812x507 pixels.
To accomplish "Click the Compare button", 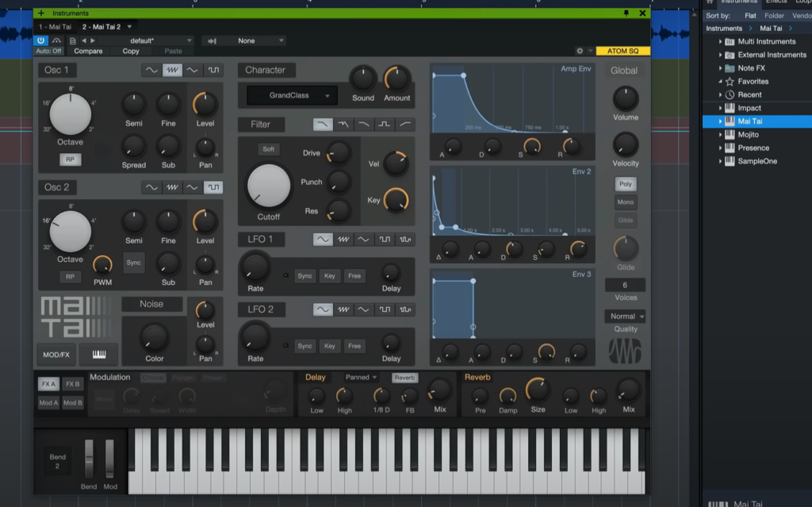I will pyautogui.click(x=88, y=51).
